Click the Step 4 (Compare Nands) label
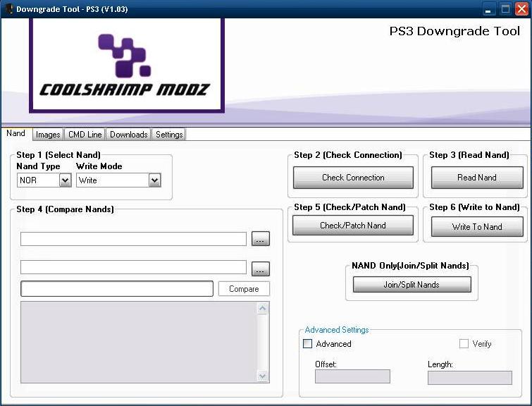This screenshot has width=532, height=406. [65, 209]
